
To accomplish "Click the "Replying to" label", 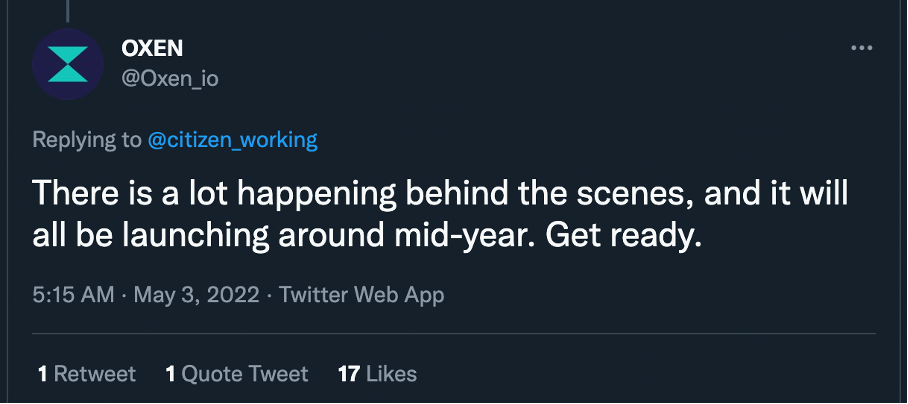I will [x=87, y=140].
